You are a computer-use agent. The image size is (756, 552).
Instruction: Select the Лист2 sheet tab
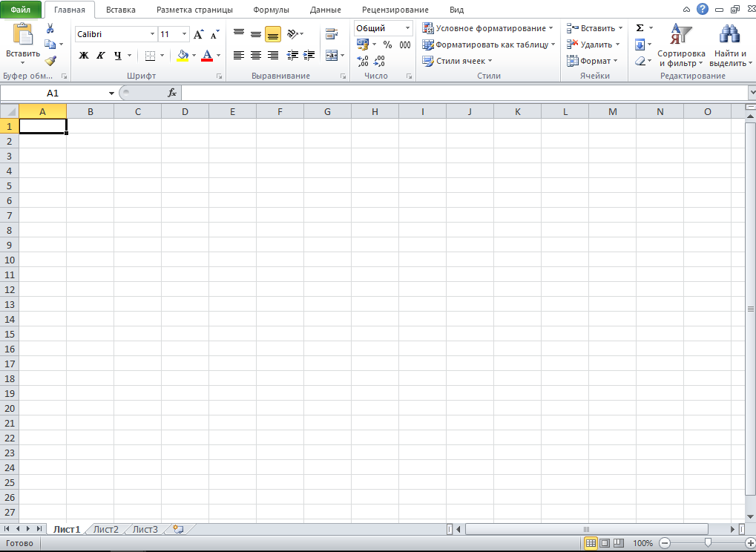pyautogui.click(x=103, y=529)
